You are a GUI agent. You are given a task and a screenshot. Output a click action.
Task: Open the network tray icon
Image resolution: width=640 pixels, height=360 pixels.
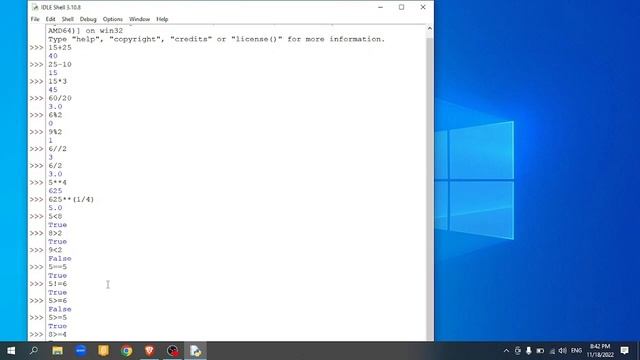point(552,351)
